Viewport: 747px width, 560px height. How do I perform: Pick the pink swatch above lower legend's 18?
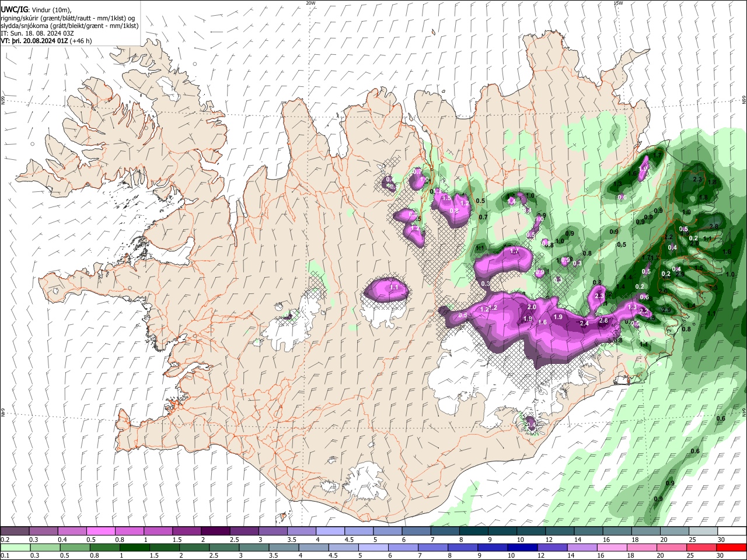641,547
